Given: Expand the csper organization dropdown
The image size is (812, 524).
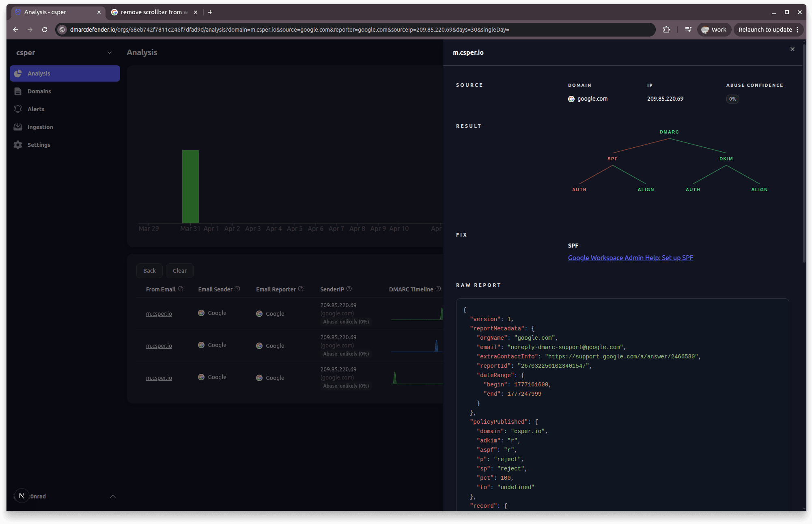Looking at the screenshot, I should coord(109,53).
